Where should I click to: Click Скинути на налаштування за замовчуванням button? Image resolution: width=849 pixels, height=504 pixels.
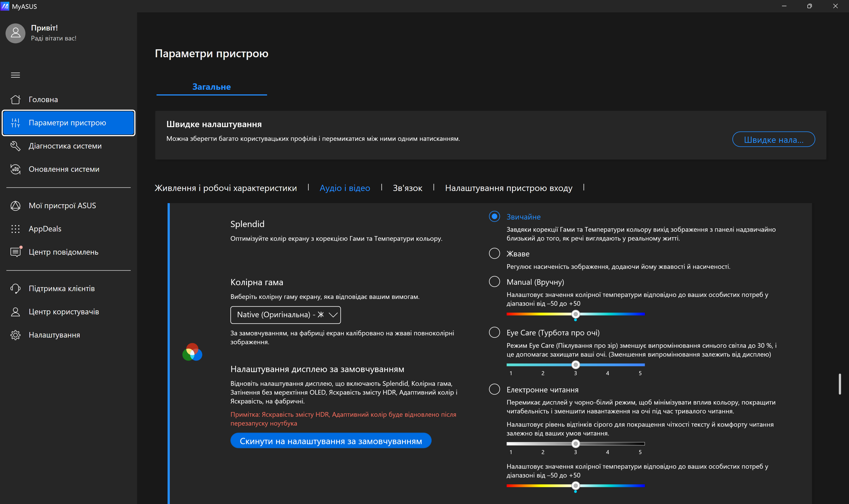coord(331,441)
